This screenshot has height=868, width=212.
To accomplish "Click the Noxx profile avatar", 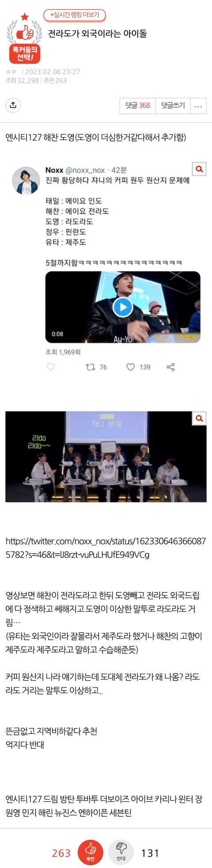I will 26,181.
